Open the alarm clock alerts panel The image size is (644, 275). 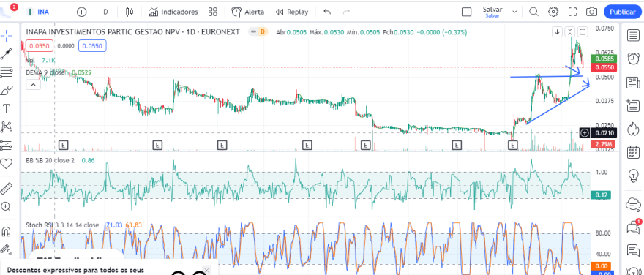point(633,59)
